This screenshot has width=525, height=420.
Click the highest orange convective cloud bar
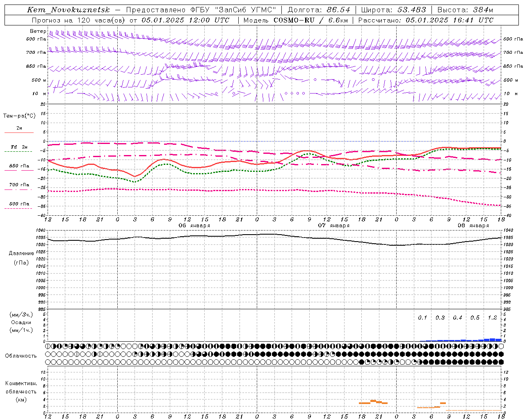coord(373,401)
